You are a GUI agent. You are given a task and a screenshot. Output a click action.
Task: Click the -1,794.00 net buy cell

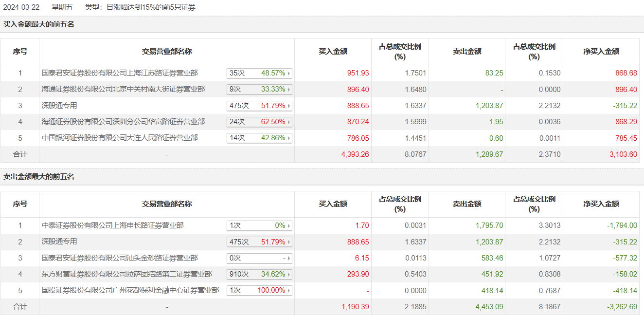(x=622, y=225)
